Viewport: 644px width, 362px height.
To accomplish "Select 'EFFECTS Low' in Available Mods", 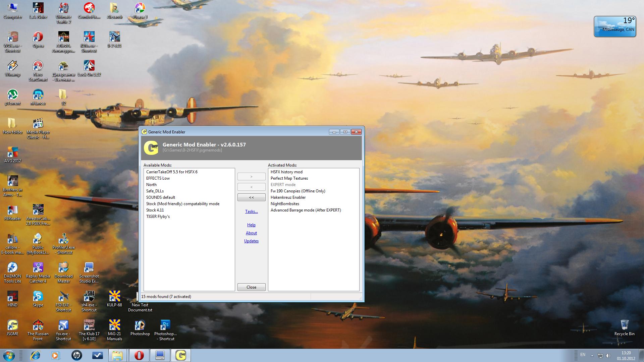I will click(x=158, y=178).
